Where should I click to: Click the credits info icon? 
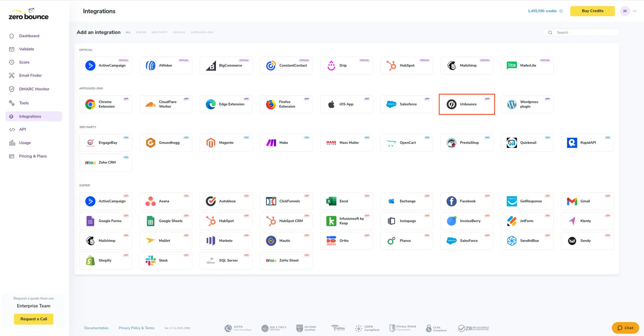(x=561, y=11)
